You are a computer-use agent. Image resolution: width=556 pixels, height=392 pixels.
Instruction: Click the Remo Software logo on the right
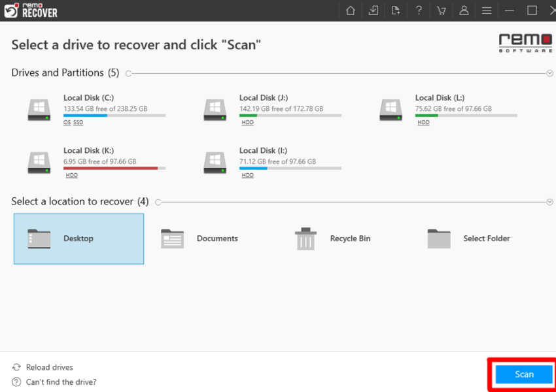coord(525,43)
